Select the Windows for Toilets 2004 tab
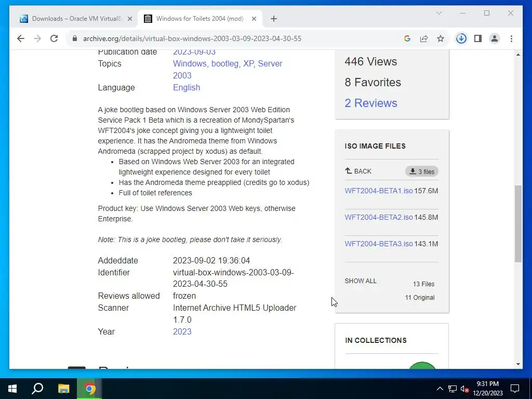532x399 pixels. click(x=200, y=19)
